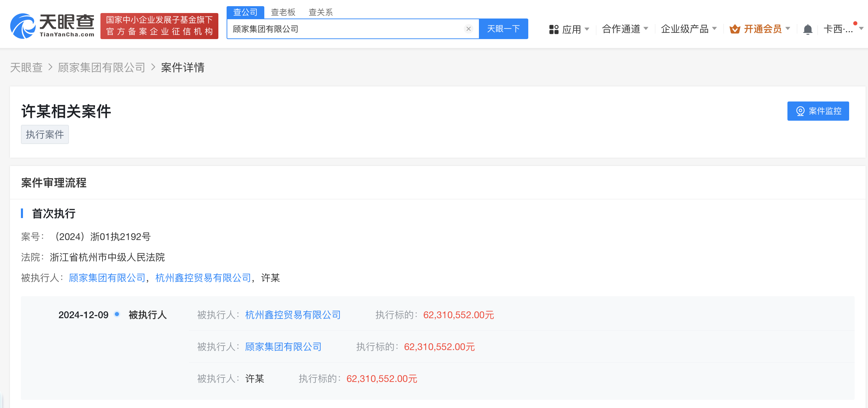This screenshot has height=408, width=868.
Task: Open 杭州鑫控贸易有限公司 link in the 2024-12-09 row
Action: 293,315
